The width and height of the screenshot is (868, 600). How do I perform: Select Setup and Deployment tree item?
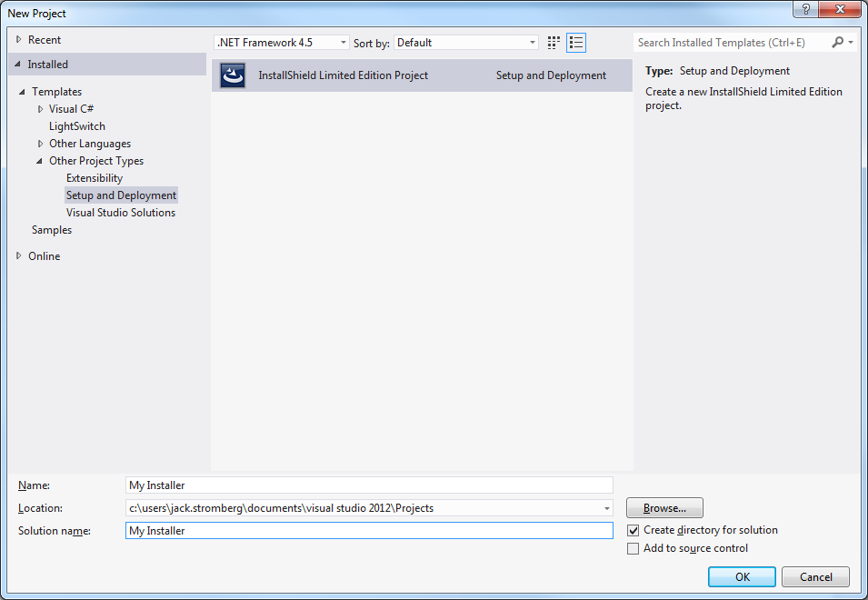click(121, 195)
